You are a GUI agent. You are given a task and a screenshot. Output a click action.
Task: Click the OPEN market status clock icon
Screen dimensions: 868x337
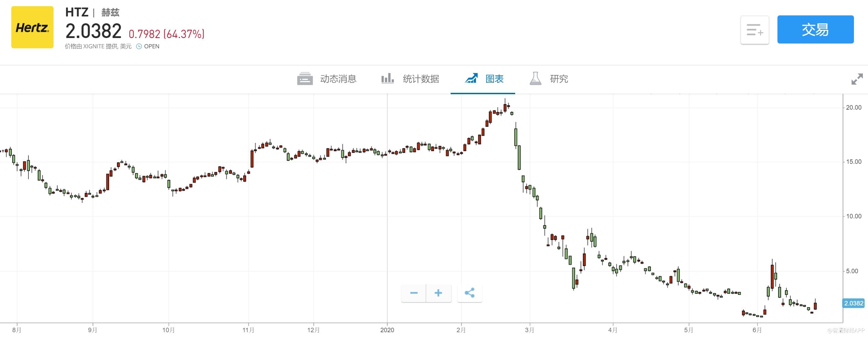tap(139, 47)
